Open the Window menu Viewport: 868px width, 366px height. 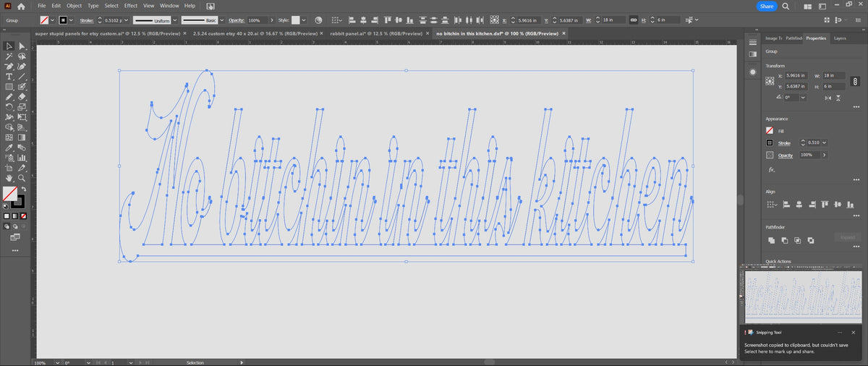(169, 6)
